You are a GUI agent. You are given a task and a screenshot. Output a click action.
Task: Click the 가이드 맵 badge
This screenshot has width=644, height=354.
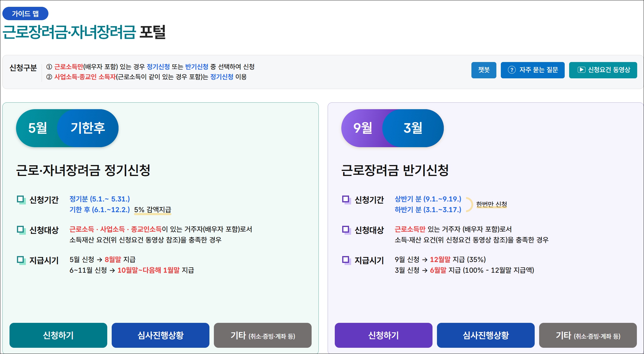click(25, 14)
